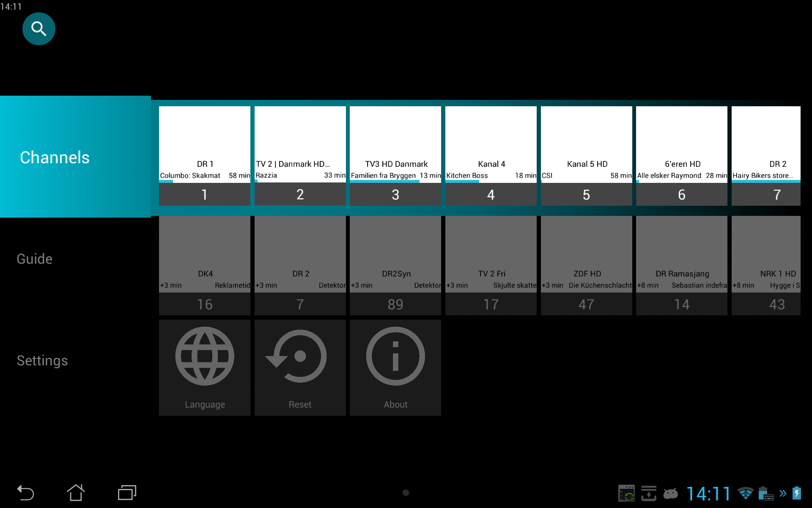Image resolution: width=812 pixels, height=508 pixels.
Task: Open the recent apps switcher
Action: coord(127,492)
